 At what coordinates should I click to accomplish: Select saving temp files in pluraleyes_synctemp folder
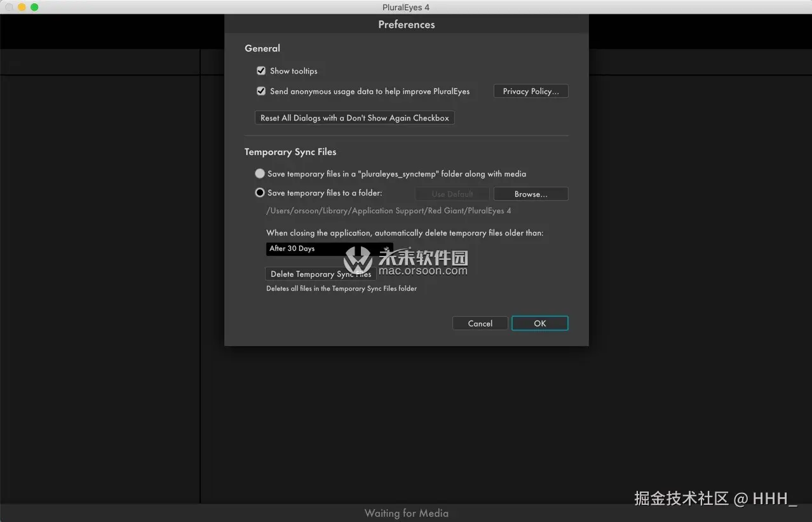pyautogui.click(x=260, y=173)
